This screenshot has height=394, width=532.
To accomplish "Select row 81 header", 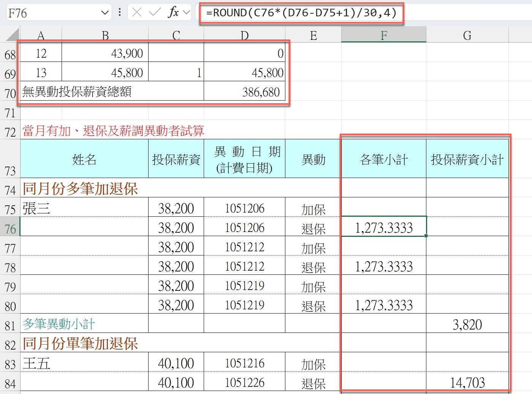I will click(x=10, y=326).
